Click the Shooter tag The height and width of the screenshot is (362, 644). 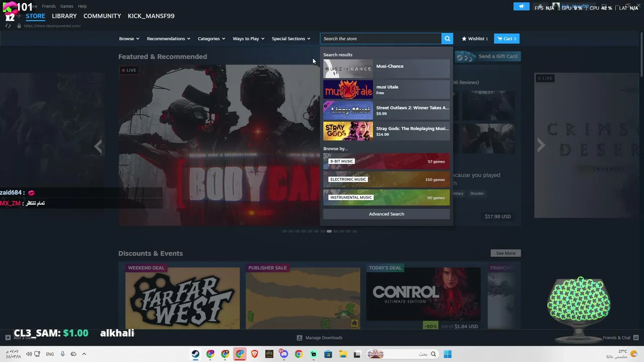[x=477, y=194]
